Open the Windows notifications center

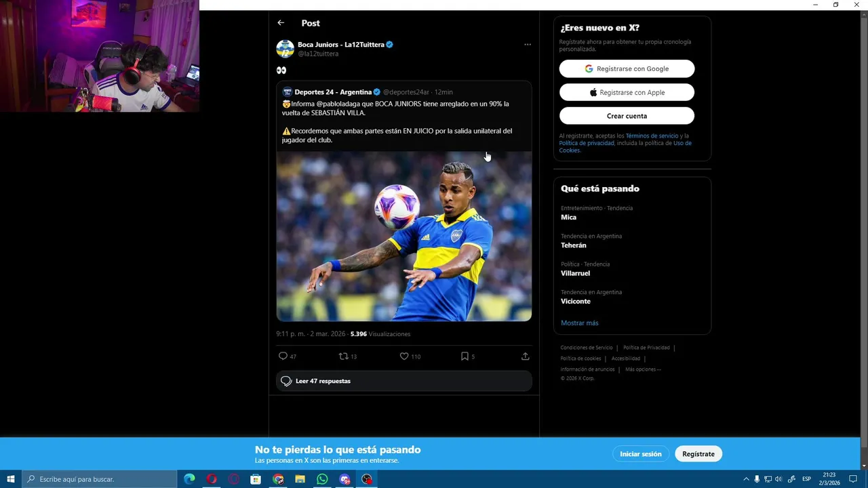tap(853, 479)
